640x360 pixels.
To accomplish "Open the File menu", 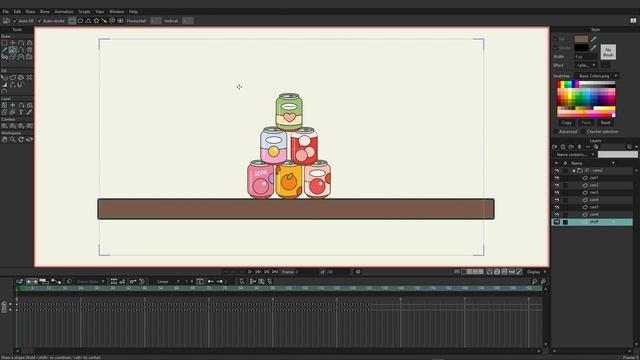I will click(x=6, y=11).
